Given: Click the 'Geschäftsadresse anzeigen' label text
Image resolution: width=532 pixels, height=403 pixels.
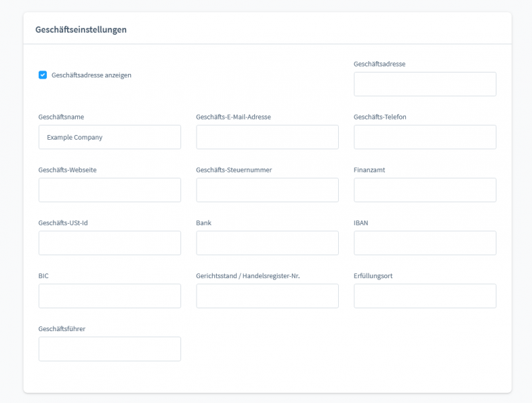Looking at the screenshot, I should [91, 75].
